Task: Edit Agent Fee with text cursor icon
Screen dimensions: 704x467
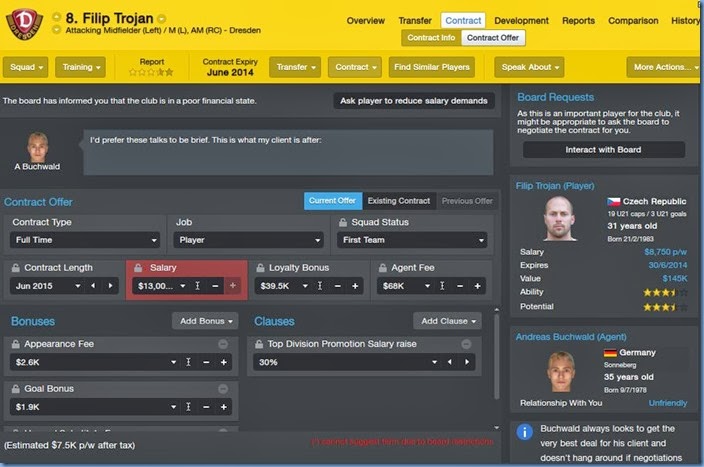Action: pos(442,286)
